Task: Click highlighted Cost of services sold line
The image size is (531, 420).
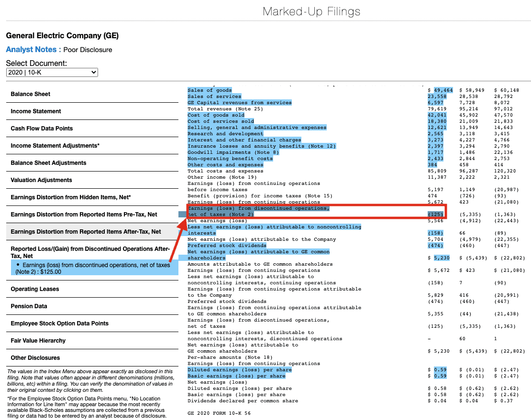Action: point(221,121)
